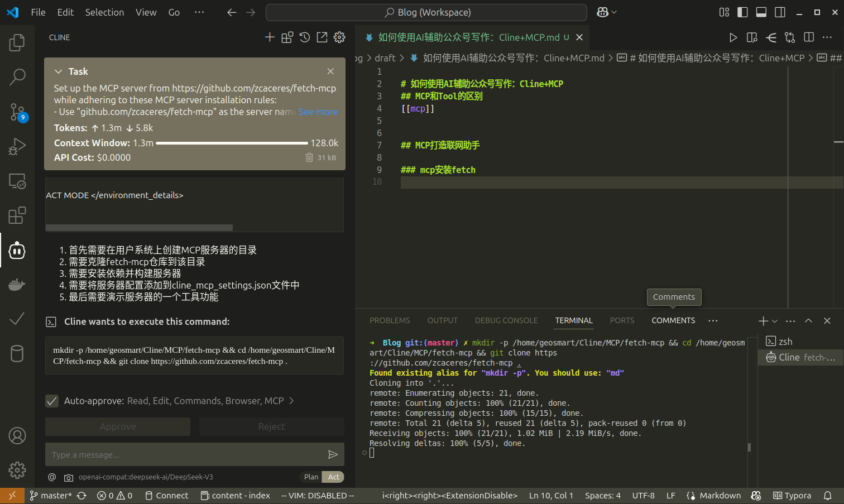The image size is (844, 504).
Task: Select the Extensions icon in the activity bar
Action: click(17, 215)
